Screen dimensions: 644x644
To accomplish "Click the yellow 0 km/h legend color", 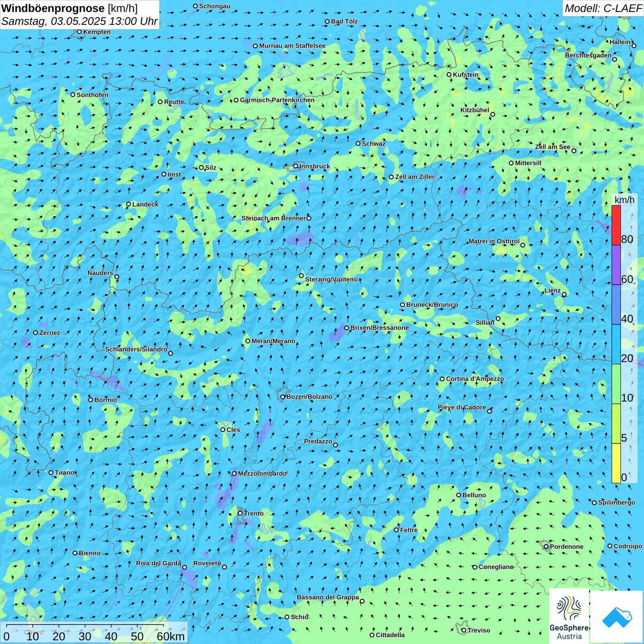I will (616, 463).
